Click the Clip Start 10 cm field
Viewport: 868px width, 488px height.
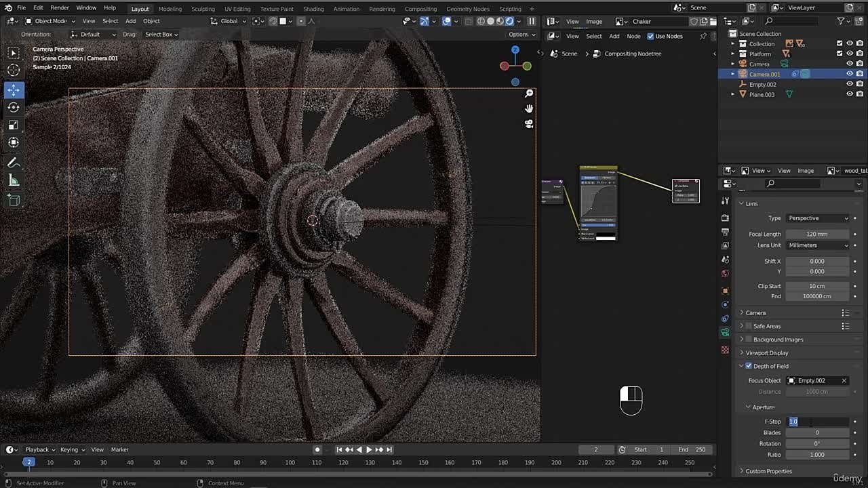click(817, 286)
